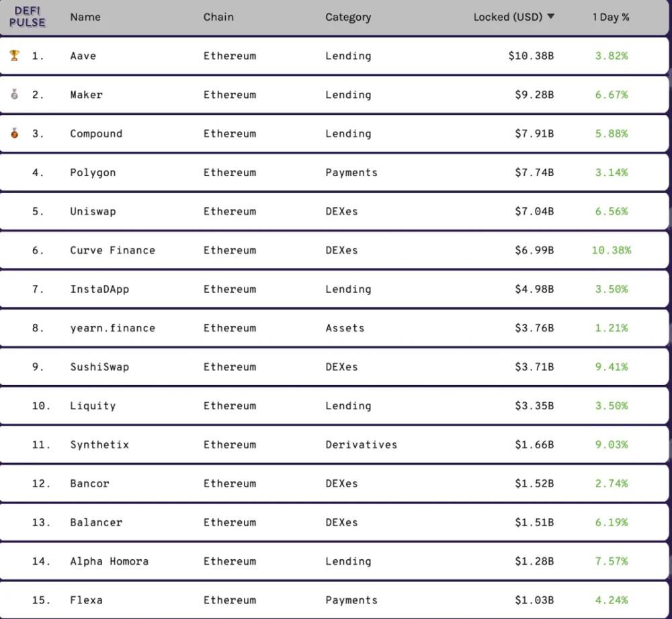Open the Aave project link
The image size is (672, 619).
click(x=83, y=56)
